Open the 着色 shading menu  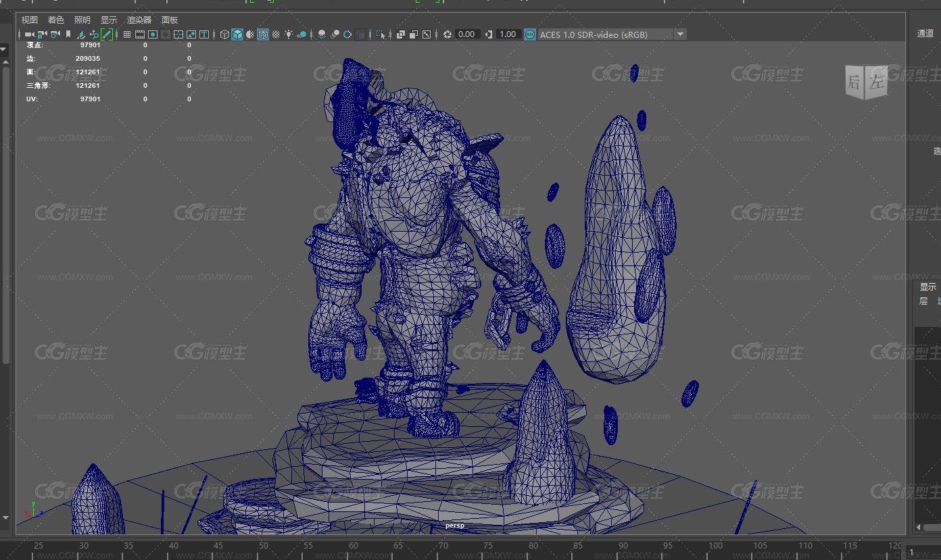coord(55,20)
